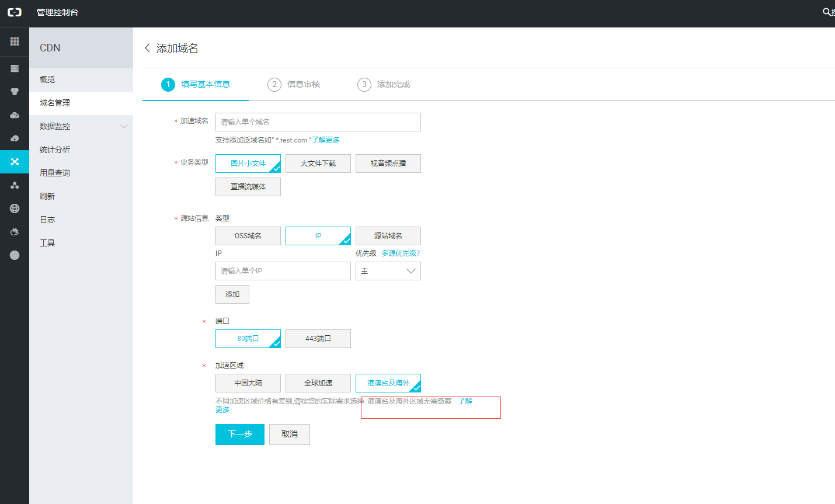The width and height of the screenshot is (835, 504).
Task: Open 统计分析 in the CDN menu
Action: [x=81, y=150]
